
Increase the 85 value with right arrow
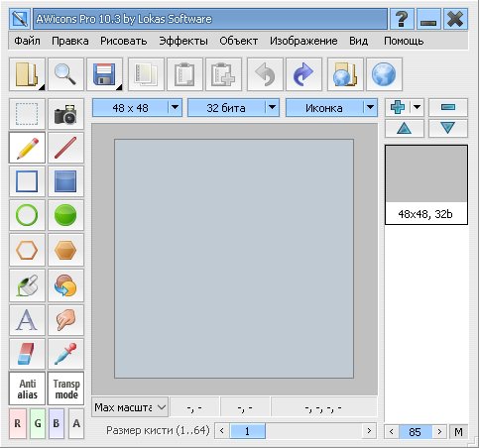(x=439, y=432)
